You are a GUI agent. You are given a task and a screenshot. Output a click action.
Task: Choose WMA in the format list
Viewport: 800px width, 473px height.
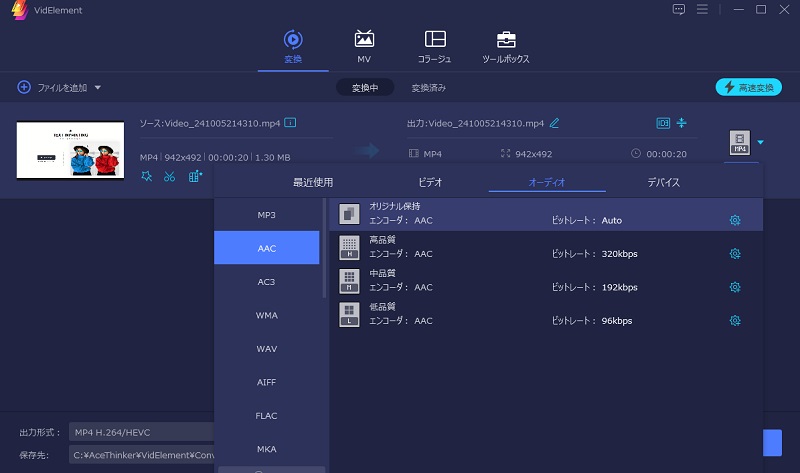[x=266, y=315]
